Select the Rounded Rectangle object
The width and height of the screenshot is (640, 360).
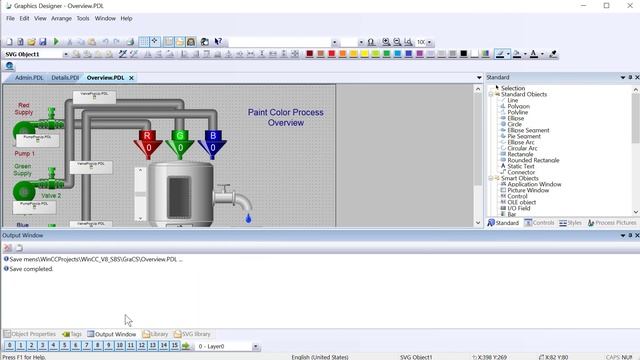[x=533, y=160]
